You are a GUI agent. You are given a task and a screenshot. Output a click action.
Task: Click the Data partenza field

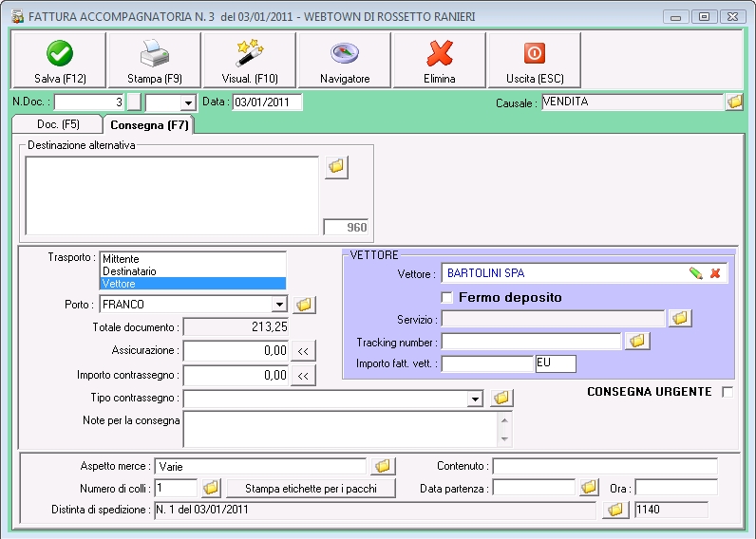point(534,488)
